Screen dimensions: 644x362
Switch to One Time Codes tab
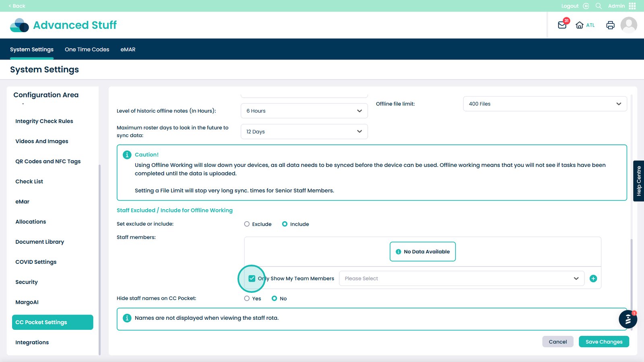pos(87,49)
